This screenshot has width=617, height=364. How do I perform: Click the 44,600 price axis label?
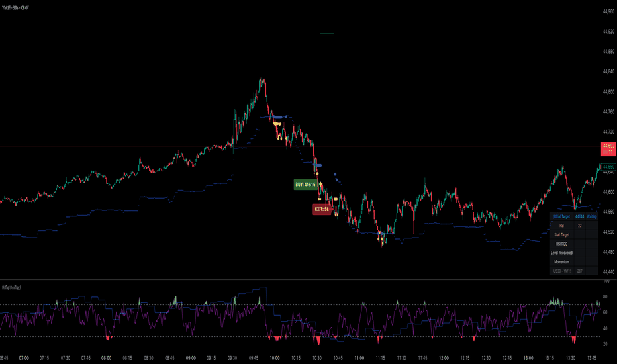(x=608, y=192)
